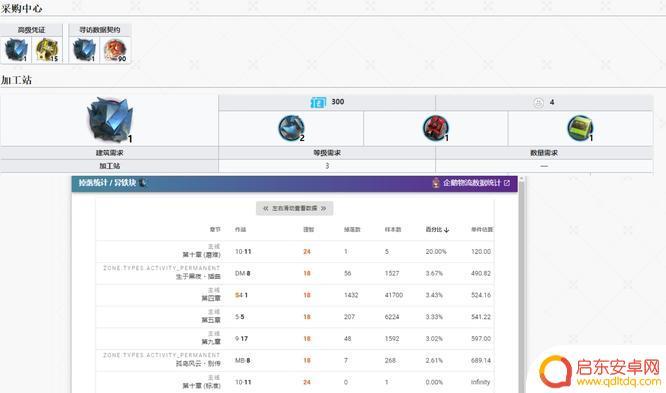
Task: Click the external link icon in purple header
Action: [x=507, y=183]
